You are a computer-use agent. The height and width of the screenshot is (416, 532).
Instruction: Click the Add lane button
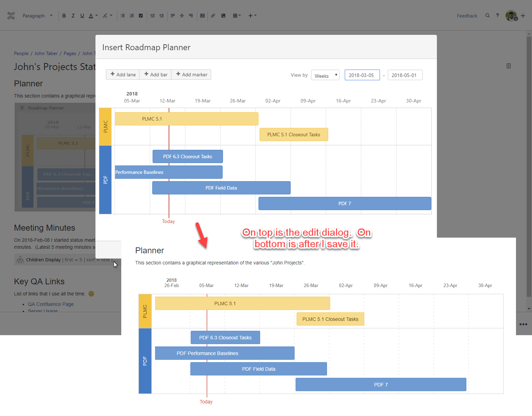point(123,75)
